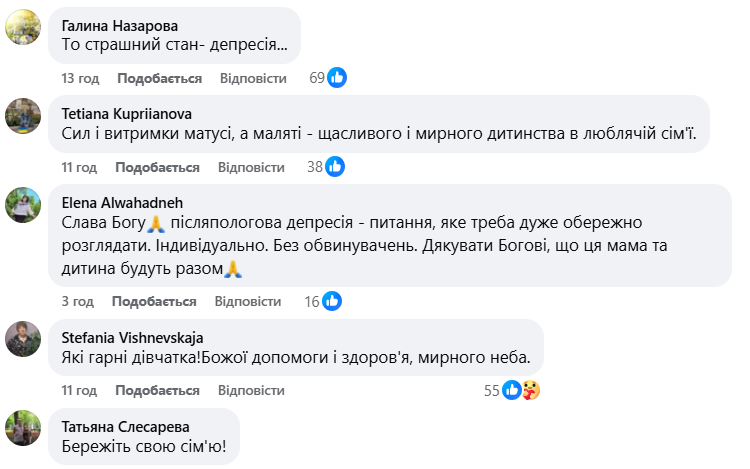Reply to Elena Alwahadneh's comment
Viewport: 750px width, 469px height.
(x=248, y=302)
